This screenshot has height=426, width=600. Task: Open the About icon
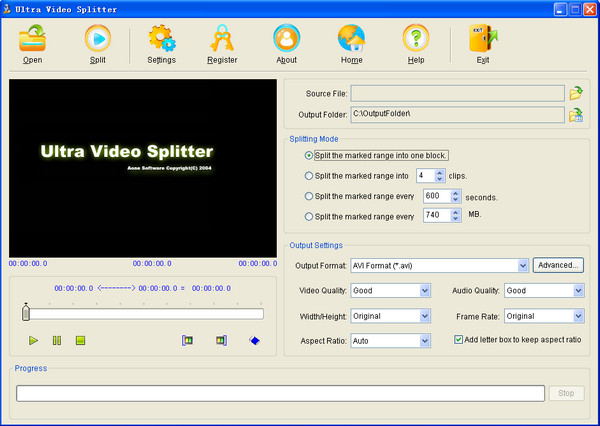286,40
